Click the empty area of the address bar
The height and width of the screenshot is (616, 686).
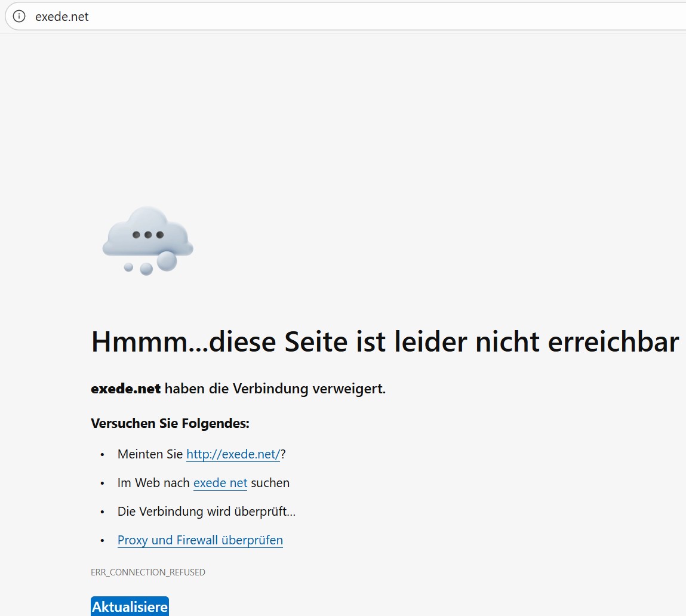click(x=388, y=17)
